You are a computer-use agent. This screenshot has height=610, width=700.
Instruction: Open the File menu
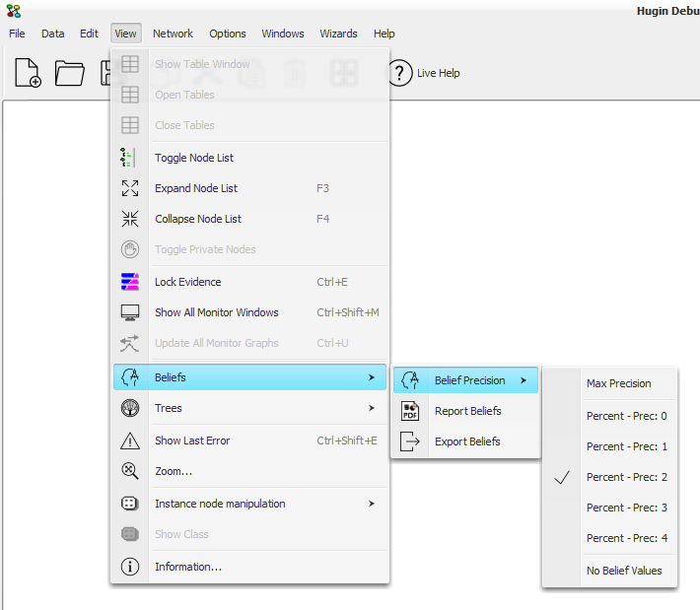tap(17, 34)
